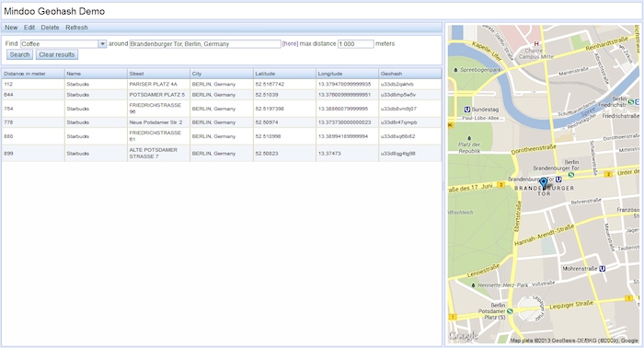Click the Google logo on the map

[x=463, y=336]
